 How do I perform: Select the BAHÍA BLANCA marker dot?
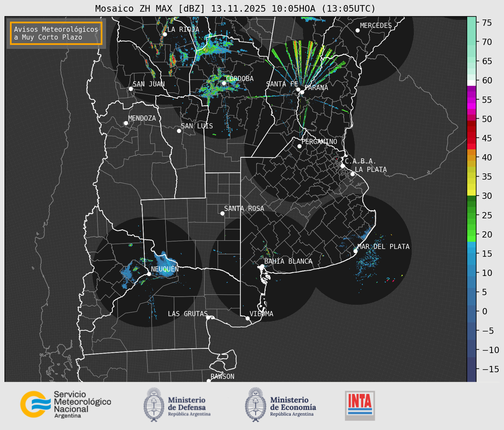point(262,266)
